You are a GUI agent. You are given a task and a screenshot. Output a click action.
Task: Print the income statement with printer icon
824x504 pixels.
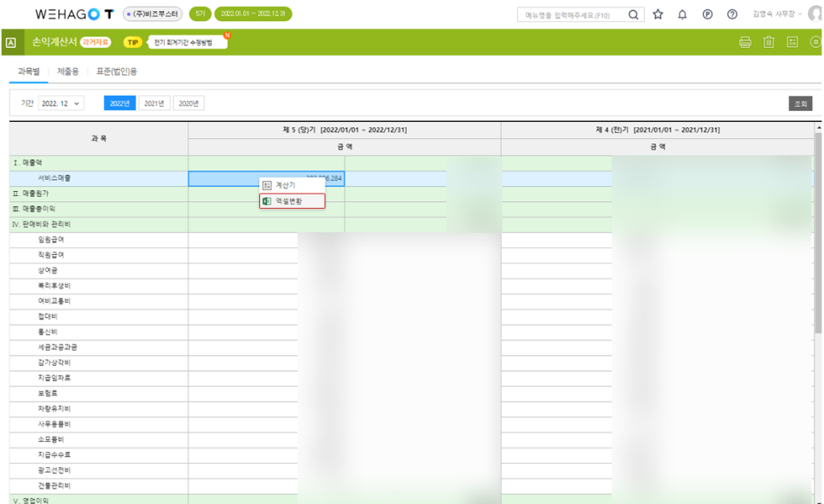coord(746,42)
